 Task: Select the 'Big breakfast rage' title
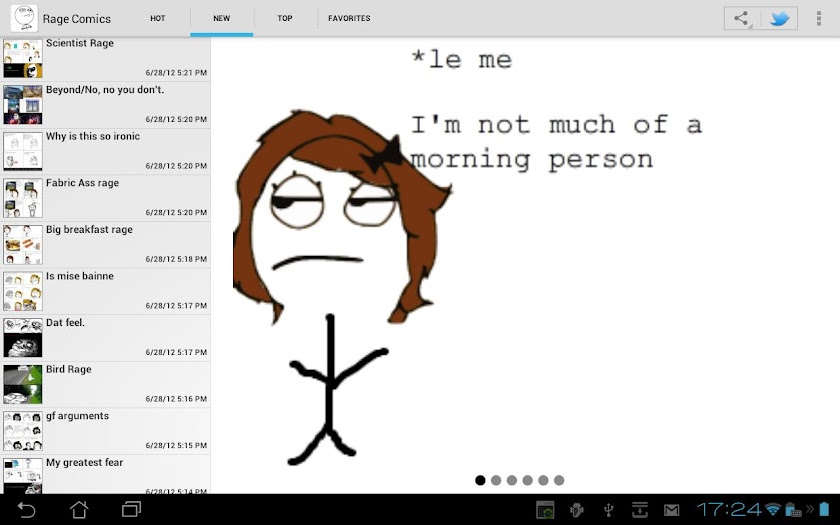(89, 230)
